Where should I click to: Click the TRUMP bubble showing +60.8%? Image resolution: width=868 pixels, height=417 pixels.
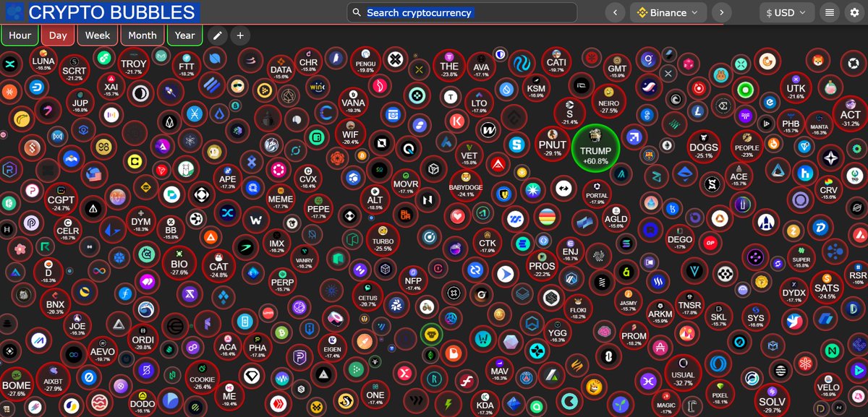(595, 148)
